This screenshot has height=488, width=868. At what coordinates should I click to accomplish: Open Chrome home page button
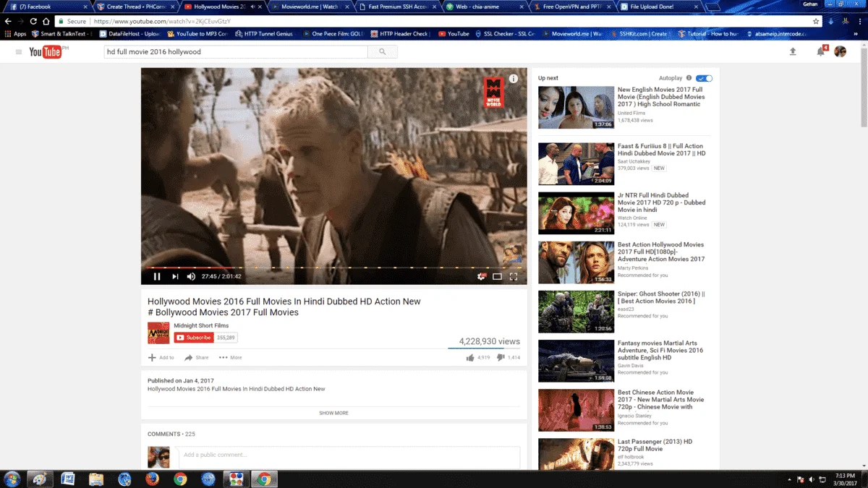46,22
